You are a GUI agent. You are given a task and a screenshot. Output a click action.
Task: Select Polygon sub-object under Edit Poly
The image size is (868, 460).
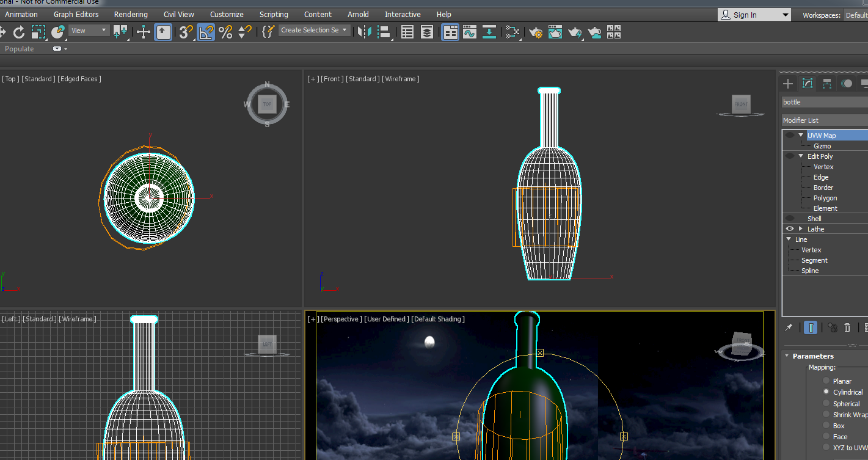(x=825, y=198)
